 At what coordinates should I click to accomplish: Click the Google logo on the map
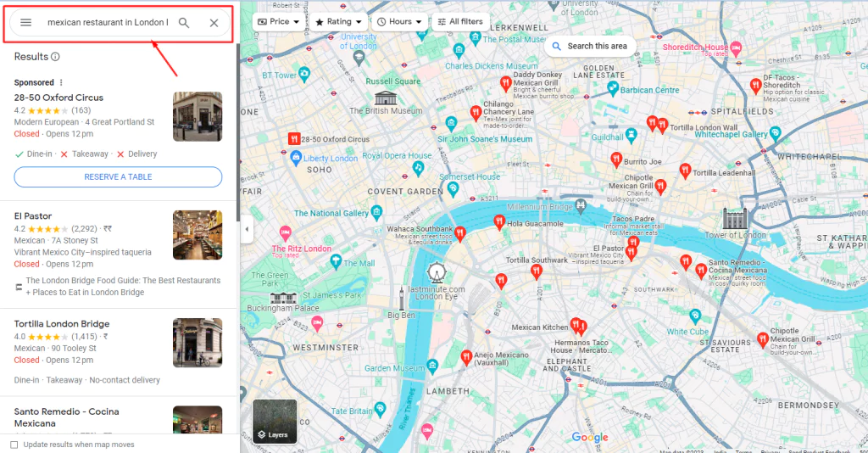[590, 438]
